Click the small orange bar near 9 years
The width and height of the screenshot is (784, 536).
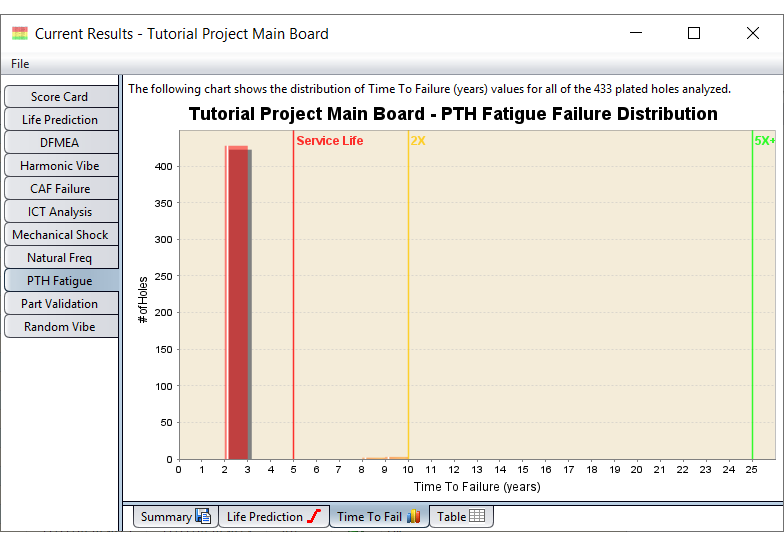tap(376, 458)
